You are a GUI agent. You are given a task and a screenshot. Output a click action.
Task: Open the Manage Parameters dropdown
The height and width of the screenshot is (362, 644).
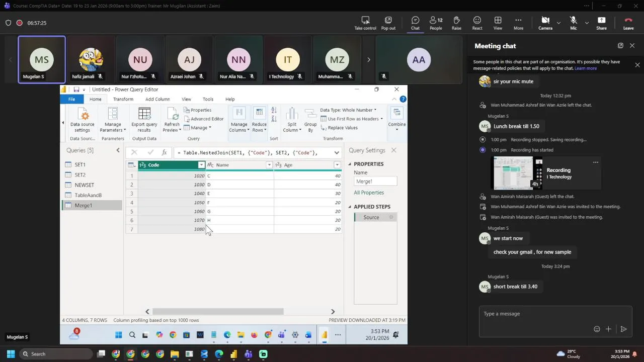pyautogui.click(x=113, y=120)
